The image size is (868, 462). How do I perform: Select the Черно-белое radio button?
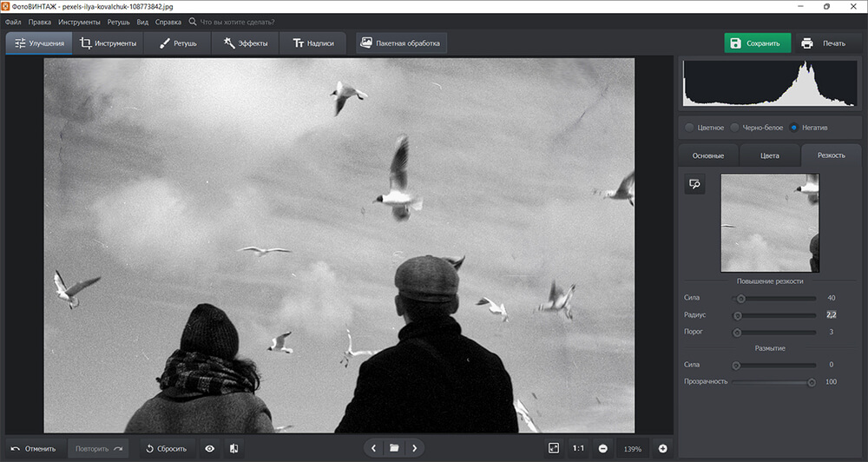(x=735, y=128)
